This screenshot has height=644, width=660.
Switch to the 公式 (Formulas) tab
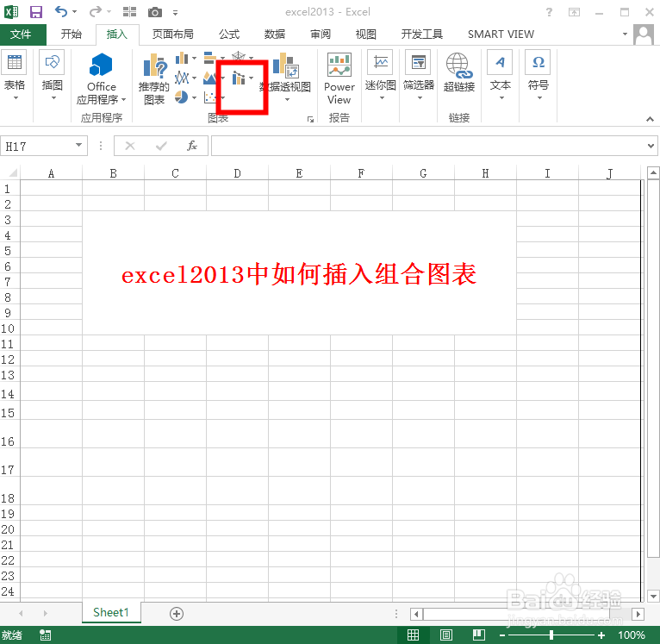pos(229,34)
